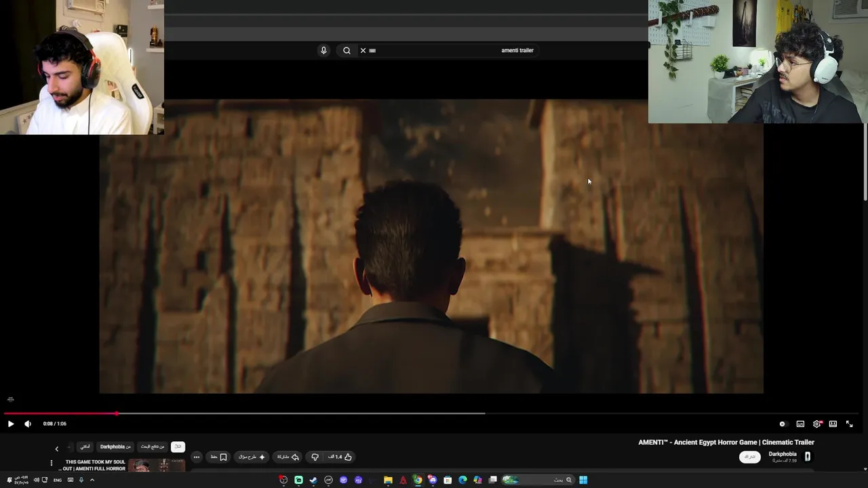Open the Darkphobia channel avatar
Screen dimensions: 868x488
tap(807, 457)
